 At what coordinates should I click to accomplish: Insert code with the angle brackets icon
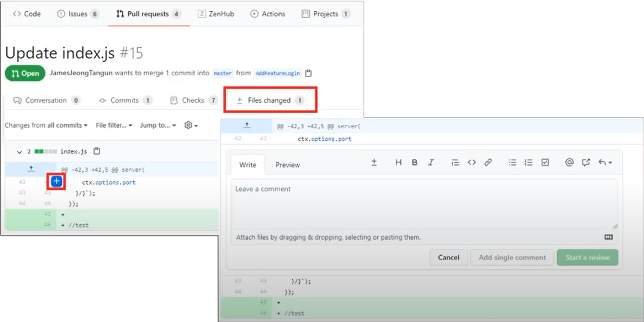coord(472,162)
